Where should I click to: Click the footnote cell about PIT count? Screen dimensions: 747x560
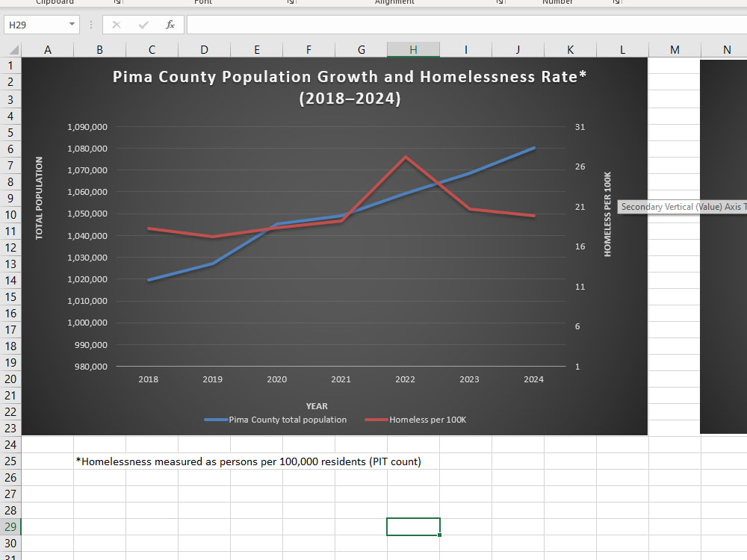click(248, 461)
